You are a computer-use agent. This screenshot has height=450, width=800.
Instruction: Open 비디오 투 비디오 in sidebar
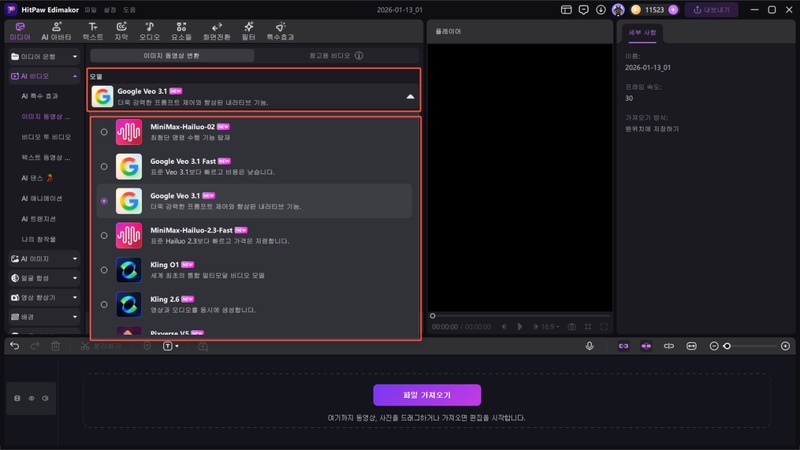pyautogui.click(x=46, y=137)
